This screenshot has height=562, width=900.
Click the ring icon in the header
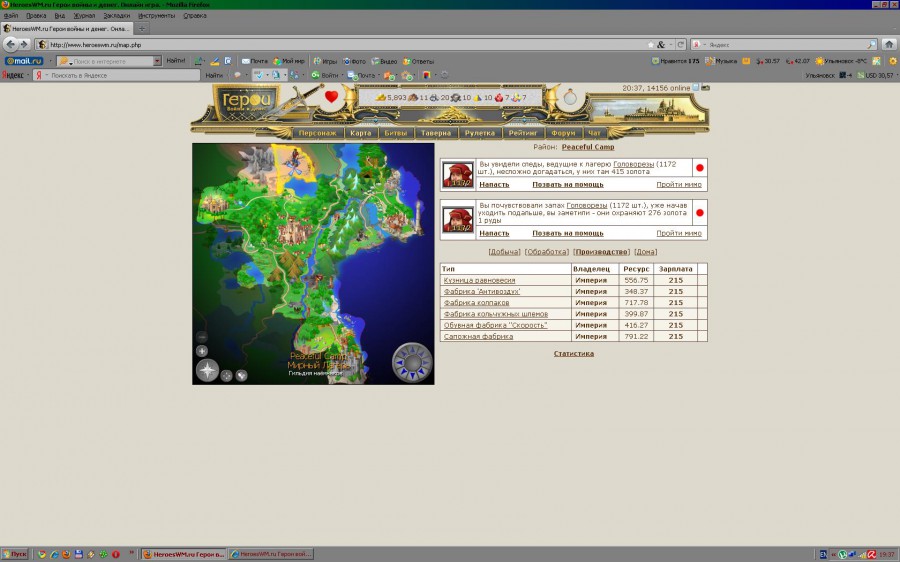pyautogui.click(x=570, y=97)
